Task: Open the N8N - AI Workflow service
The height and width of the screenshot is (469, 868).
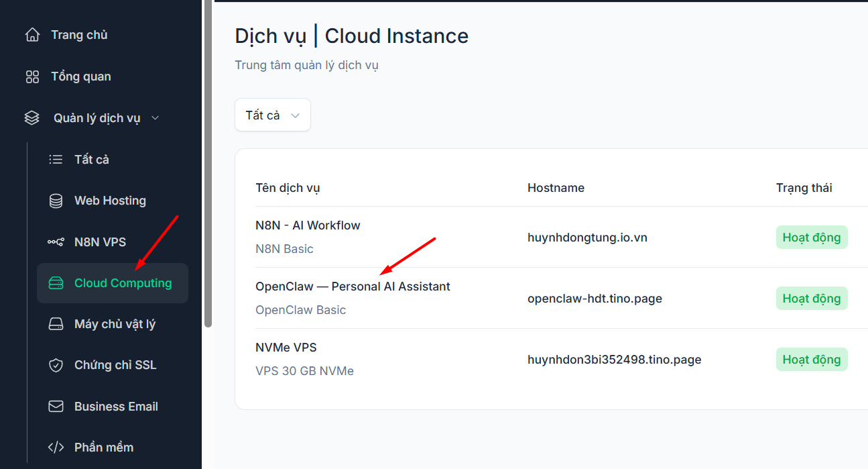Action: (x=308, y=225)
